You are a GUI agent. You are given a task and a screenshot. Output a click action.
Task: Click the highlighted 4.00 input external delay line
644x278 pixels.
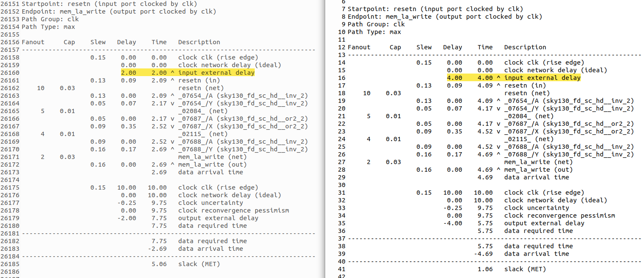513,78
